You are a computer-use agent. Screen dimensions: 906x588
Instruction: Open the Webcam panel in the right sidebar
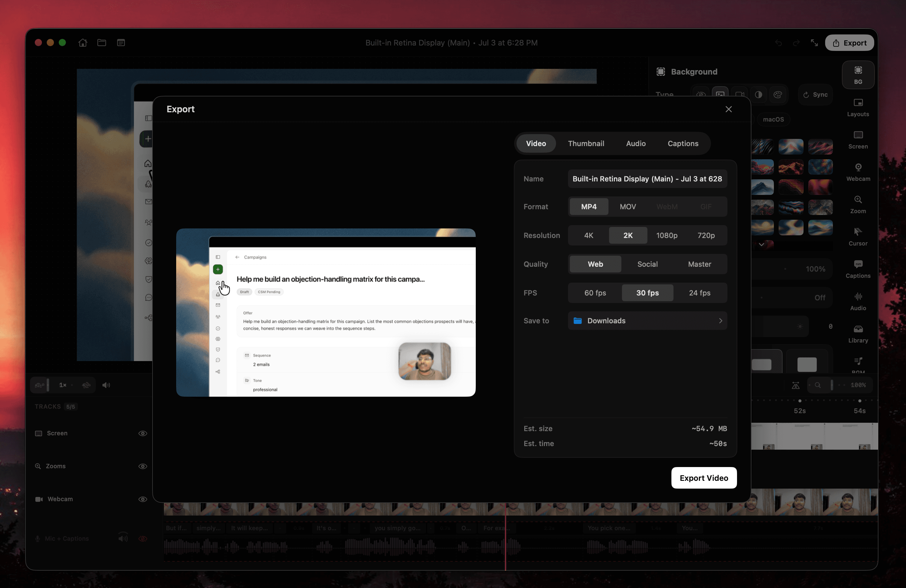[858, 172]
